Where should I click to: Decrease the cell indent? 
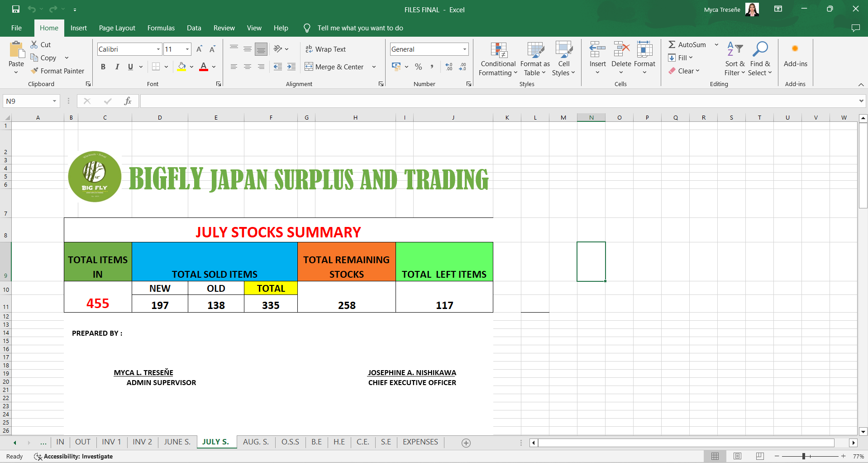[x=278, y=67]
